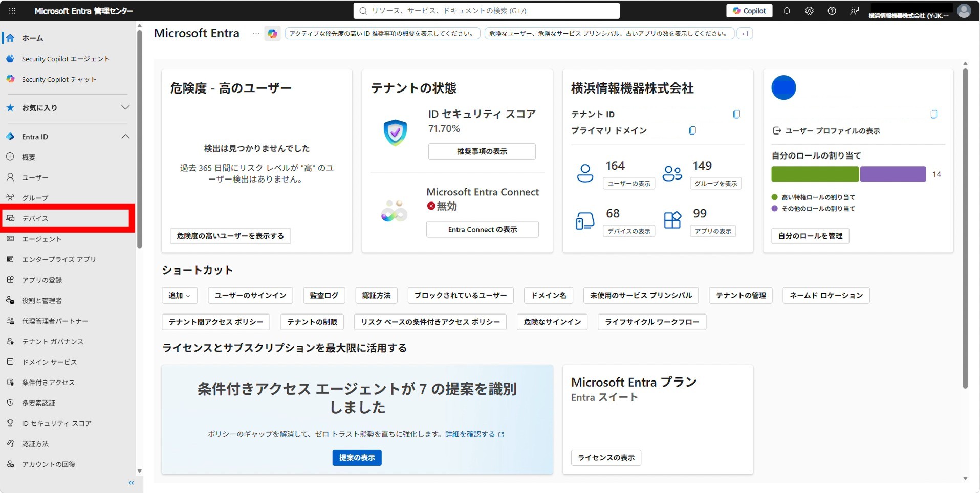The height and width of the screenshot is (493, 980).
Task: Open デバイス in the sidebar
Action: (x=65, y=218)
